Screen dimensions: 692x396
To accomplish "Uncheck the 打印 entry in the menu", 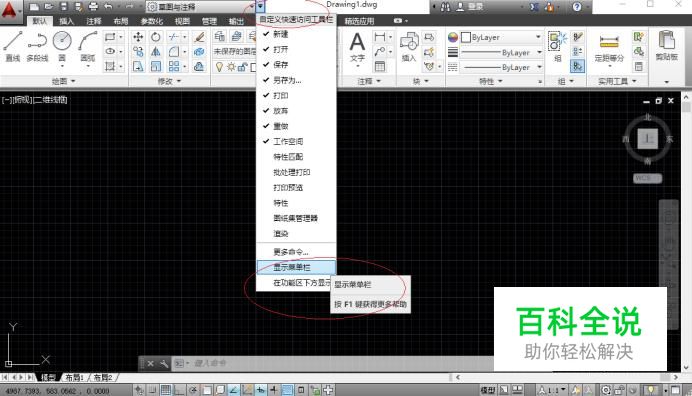I will click(296, 95).
